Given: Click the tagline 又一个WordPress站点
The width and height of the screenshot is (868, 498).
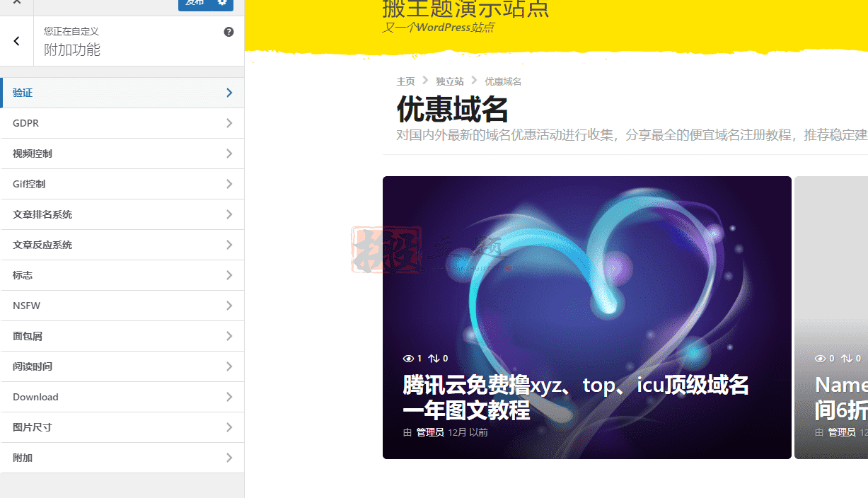Looking at the screenshot, I should coord(438,28).
